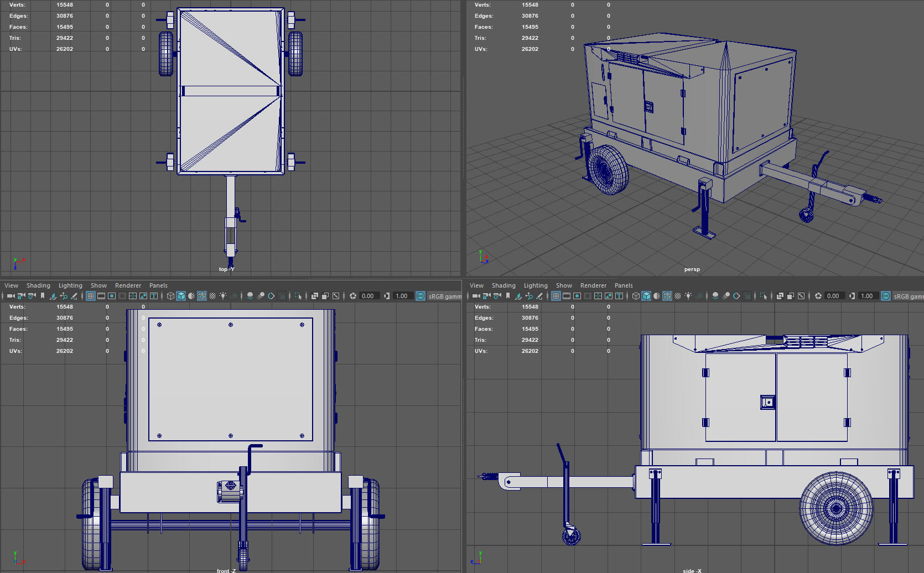The width and height of the screenshot is (924, 573).
Task: Open the Panels menu in side panel
Action: click(624, 285)
